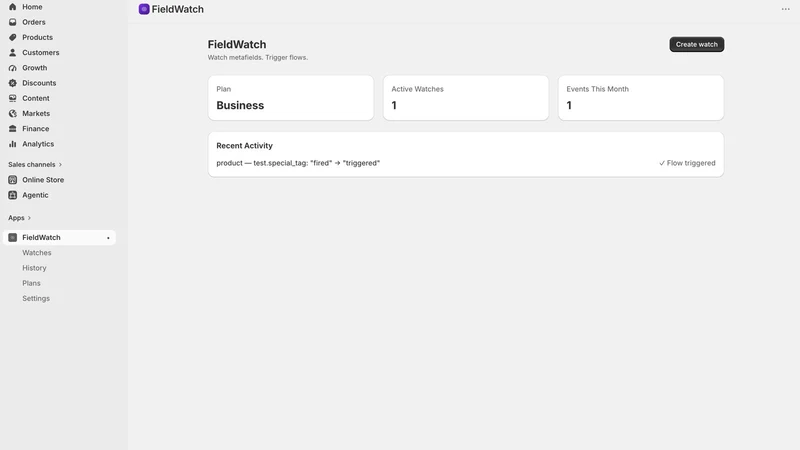Open the Discounts menu label
This screenshot has height=450, width=800.
(39, 83)
